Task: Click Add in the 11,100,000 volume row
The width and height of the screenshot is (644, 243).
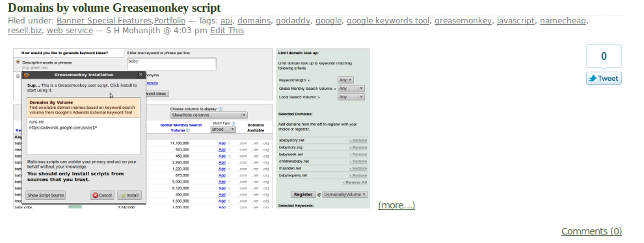Action: [x=222, y=143]
